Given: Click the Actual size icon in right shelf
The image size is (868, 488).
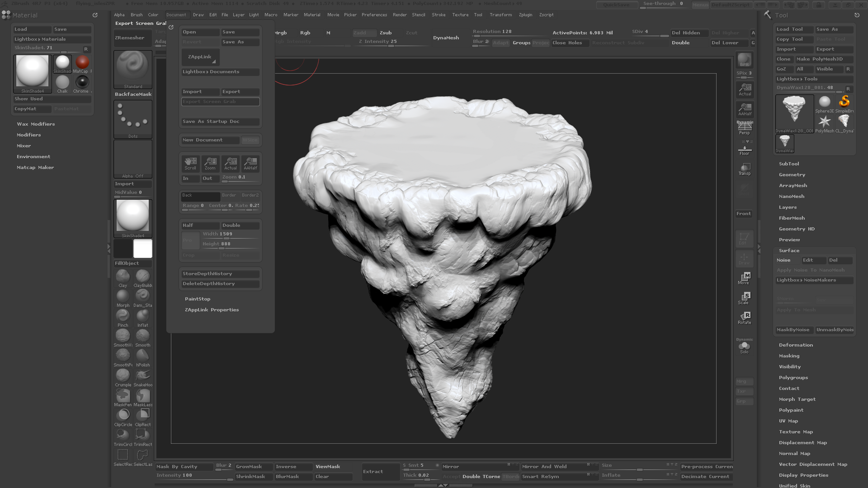Looking at the screenshot, I should click(x=745, y=89).
